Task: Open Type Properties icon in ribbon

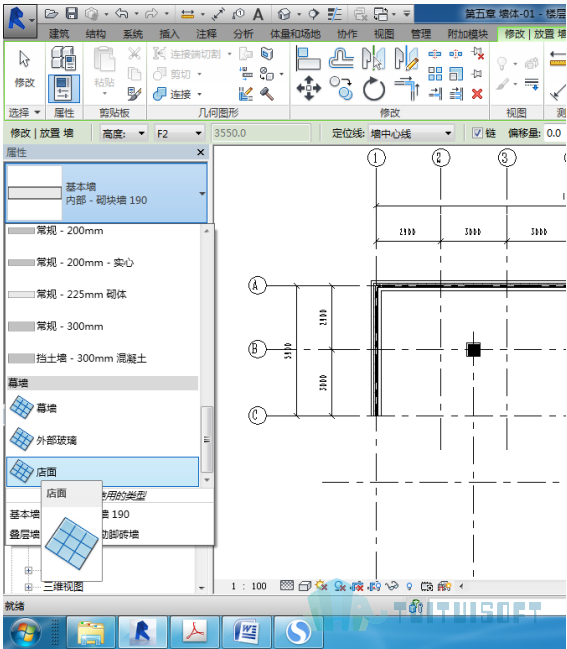Action: point(63,58)
